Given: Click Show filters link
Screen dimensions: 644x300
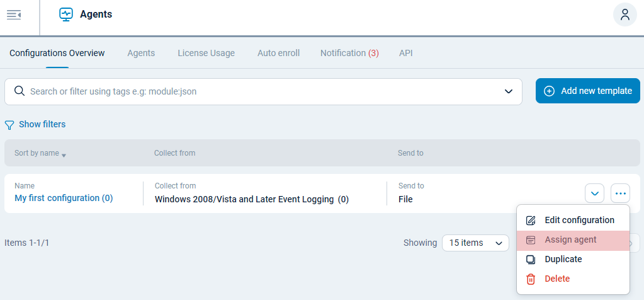Looking at the screenshot, I should pos(42,124).
